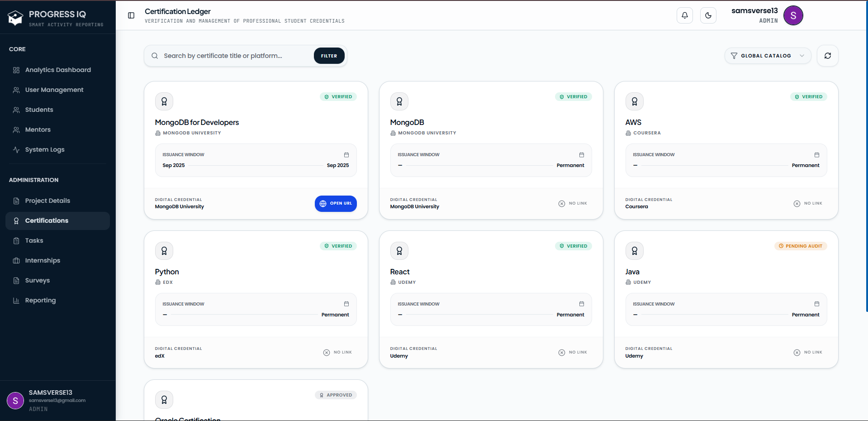Open URL for MongoDB for Developers credential
868x421 pixels.
coord(336,204)
